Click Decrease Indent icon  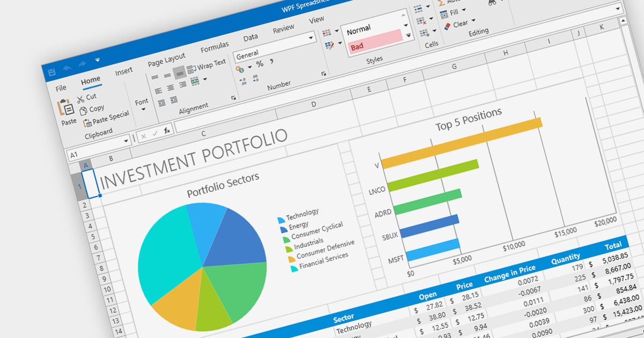162,103
